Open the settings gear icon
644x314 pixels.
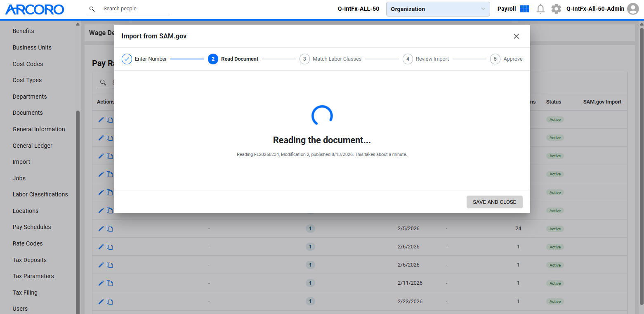556,9
